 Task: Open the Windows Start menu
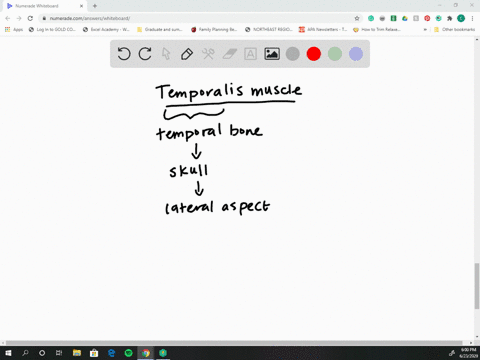(x=8, y=353)
